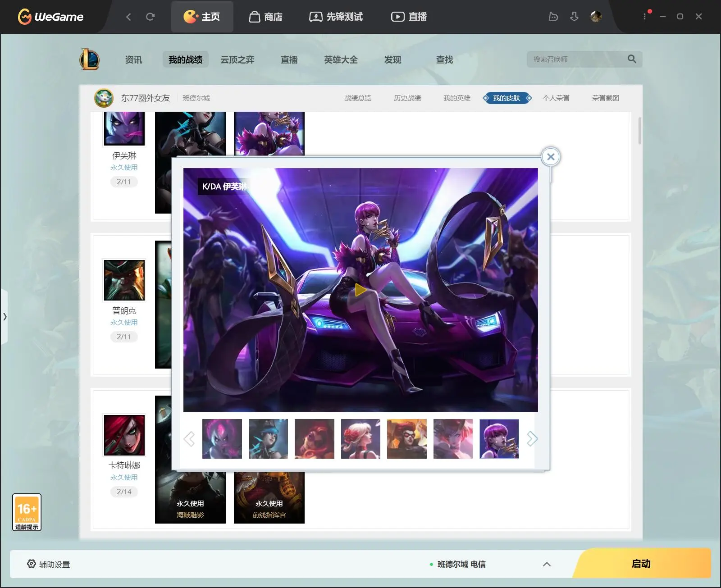Switch to the 我的皮肤 tab
The height and width of the screenshot is (588, 721).
(x=507, y=98)
